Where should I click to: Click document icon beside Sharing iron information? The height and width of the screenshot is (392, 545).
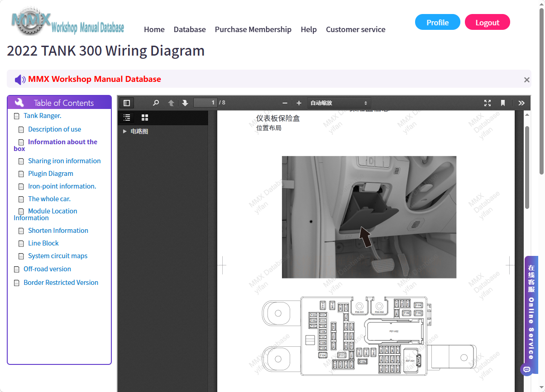coord(21,161)
